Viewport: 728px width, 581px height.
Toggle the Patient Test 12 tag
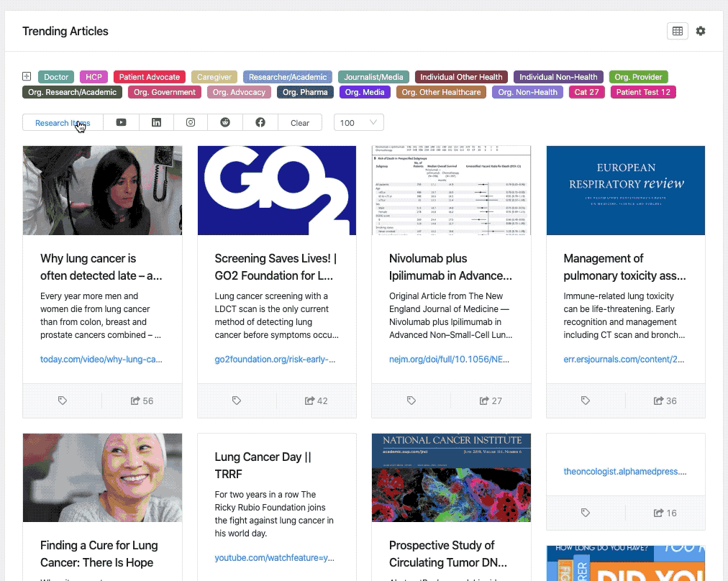coord(644,92)
